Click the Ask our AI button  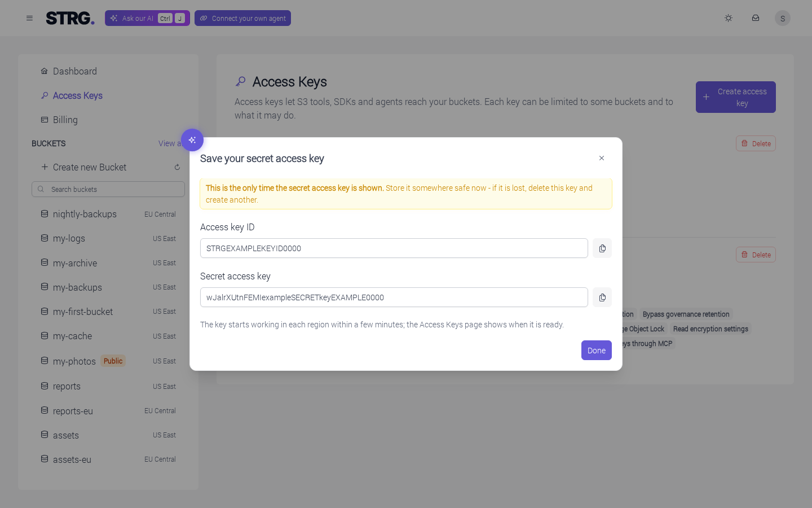click(147, 18)
